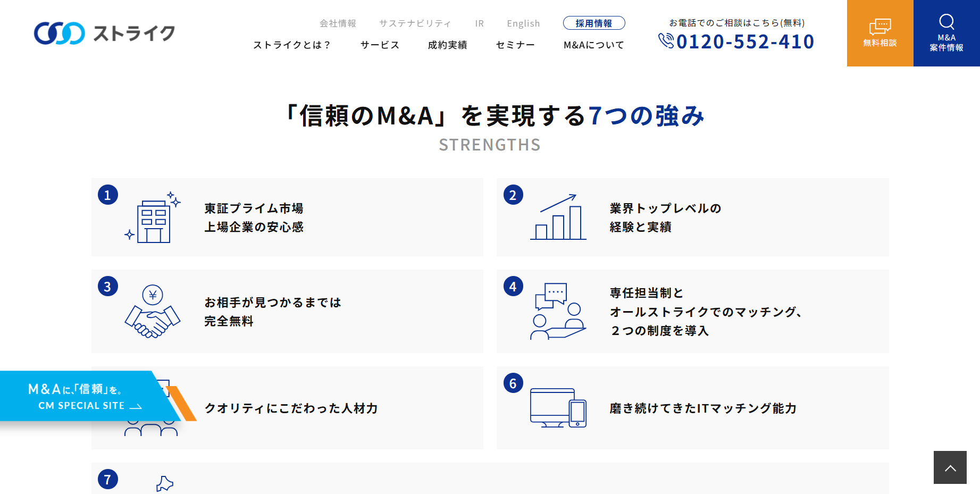Screen dimensions: 980x494
Task: Open M&A case search magnifier icon
Action: (x=947, y=22)
